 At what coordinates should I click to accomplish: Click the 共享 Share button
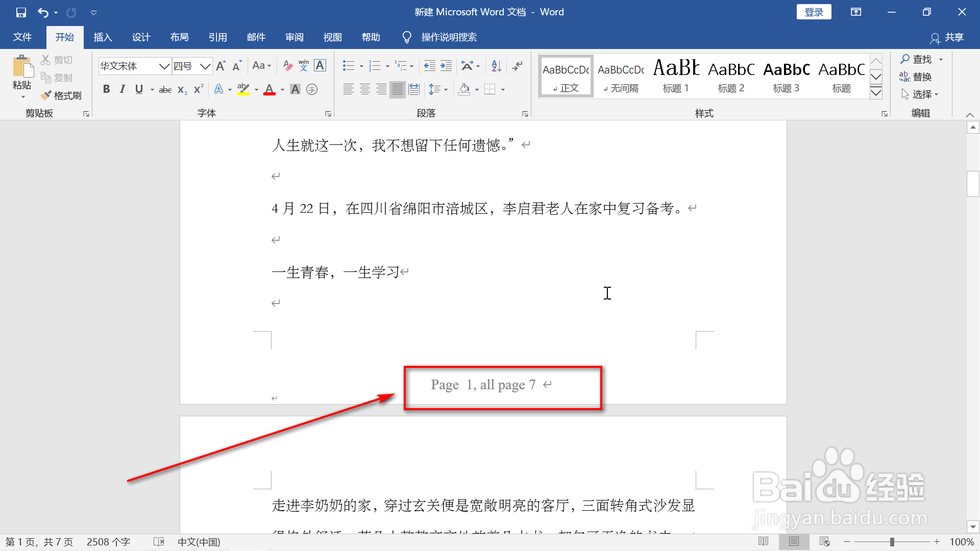click(947, 37)
